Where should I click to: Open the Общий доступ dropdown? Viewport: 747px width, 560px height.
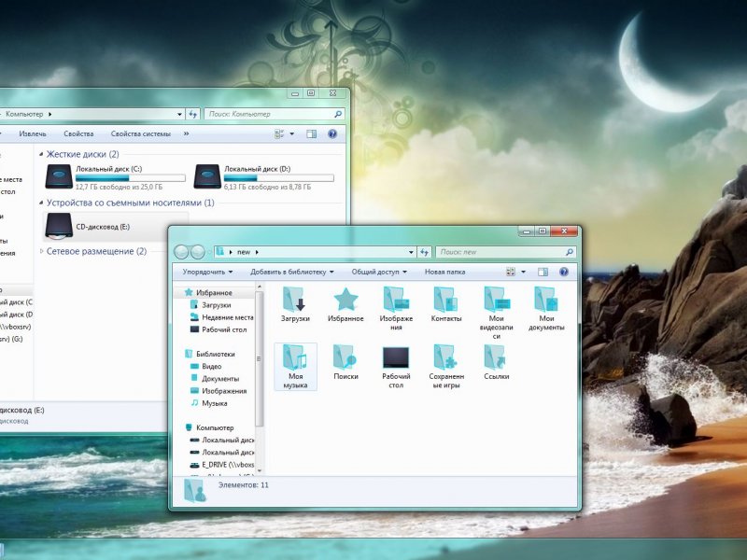pos(379,272)
